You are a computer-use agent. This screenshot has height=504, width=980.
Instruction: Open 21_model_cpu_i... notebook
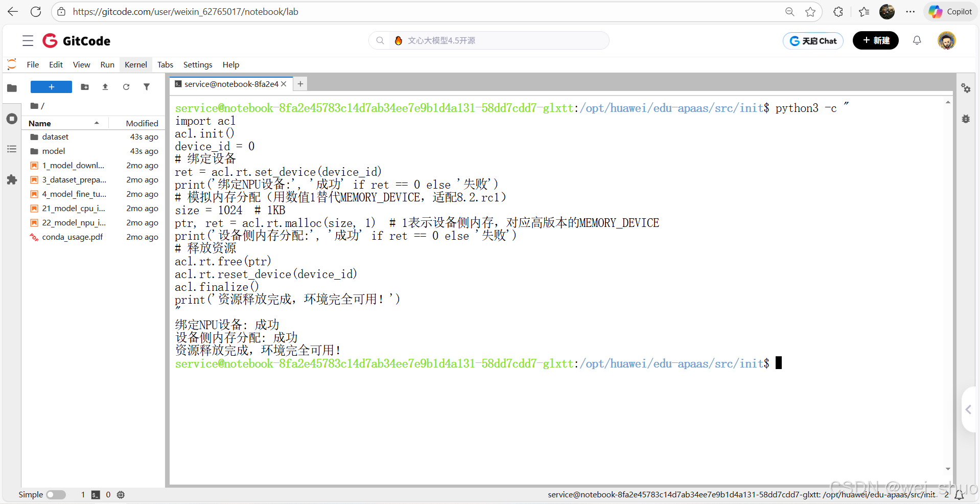click(x=94, y=209)
